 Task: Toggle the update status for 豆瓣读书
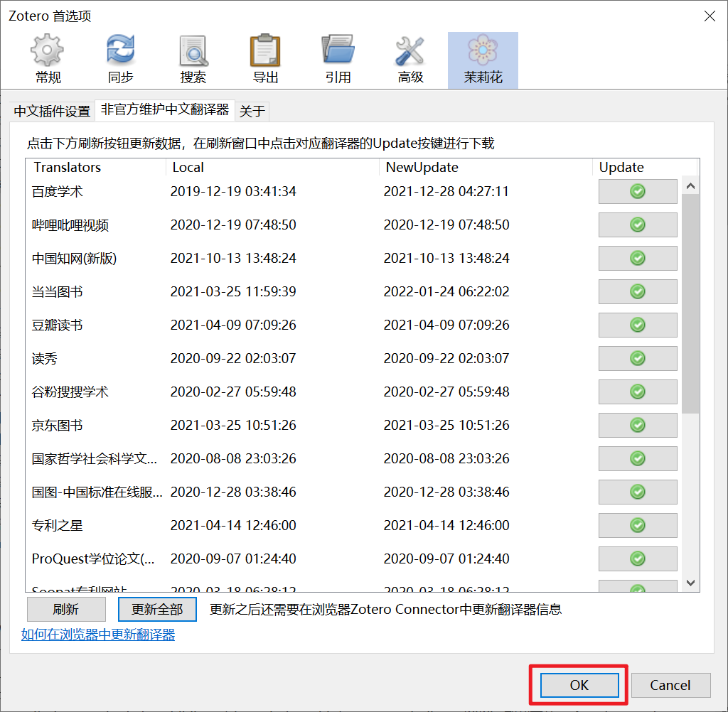click(637, 325)
